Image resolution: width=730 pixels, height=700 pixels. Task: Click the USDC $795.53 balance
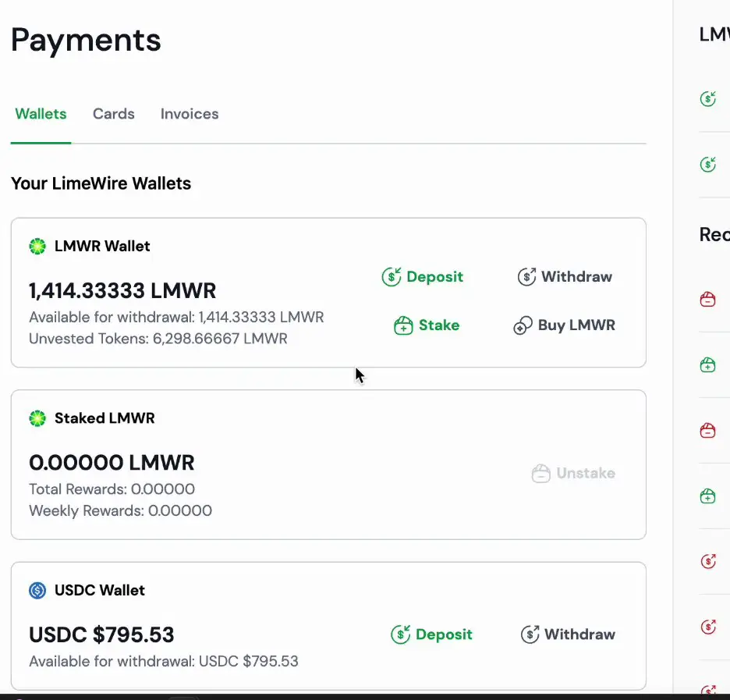tap(101, 634)
